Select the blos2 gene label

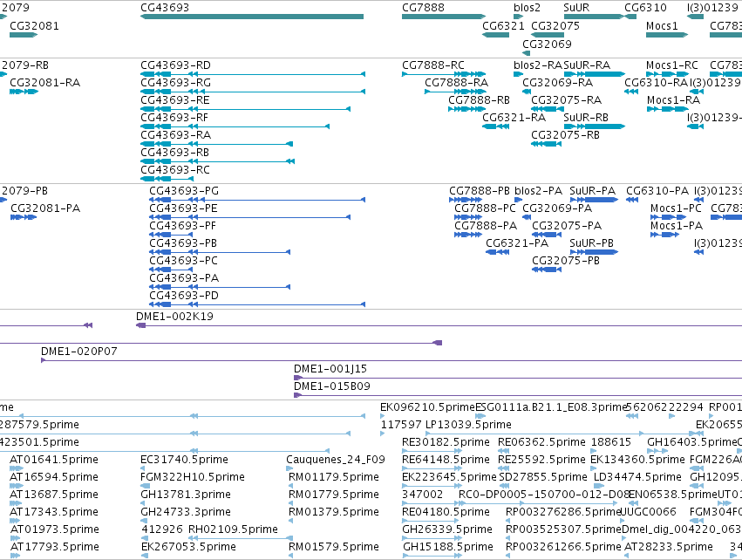pos(527,8)
